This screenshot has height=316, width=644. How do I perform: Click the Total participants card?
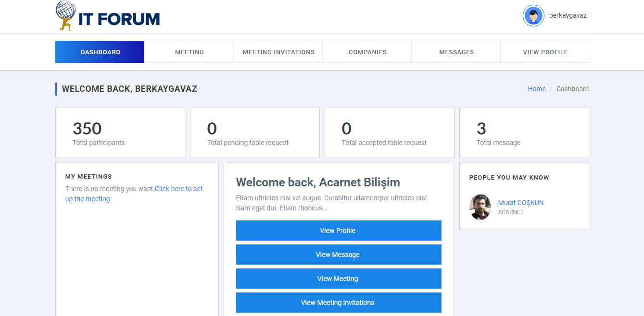(x=120, y=133)
